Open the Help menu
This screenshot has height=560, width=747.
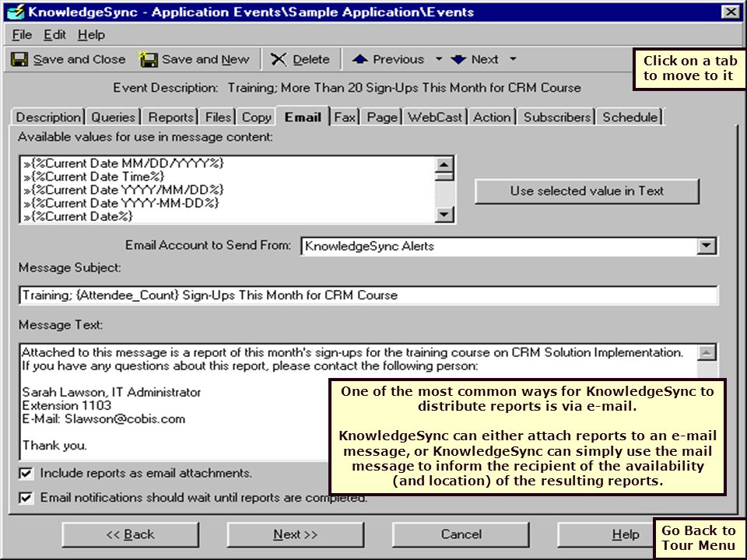(x=92, y=35)
